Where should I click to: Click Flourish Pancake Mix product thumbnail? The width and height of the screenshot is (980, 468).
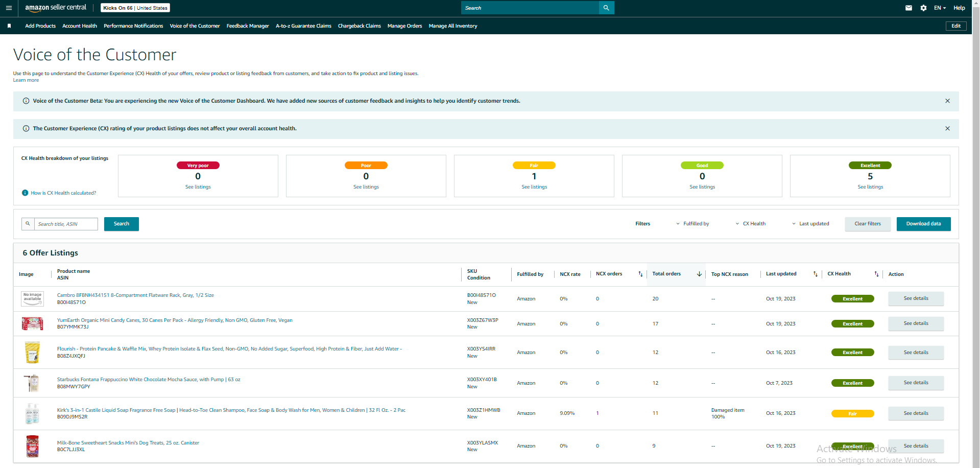[x=32, y=353]
